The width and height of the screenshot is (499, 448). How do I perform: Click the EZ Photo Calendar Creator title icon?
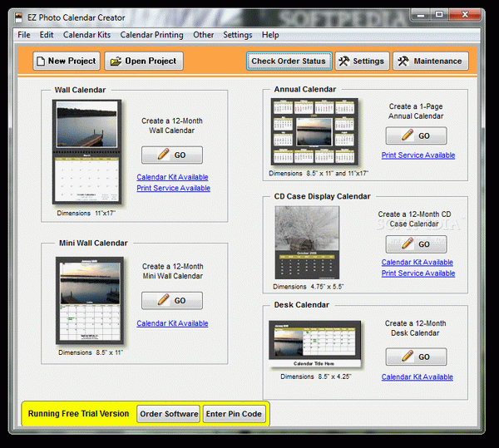coord(19,17)
